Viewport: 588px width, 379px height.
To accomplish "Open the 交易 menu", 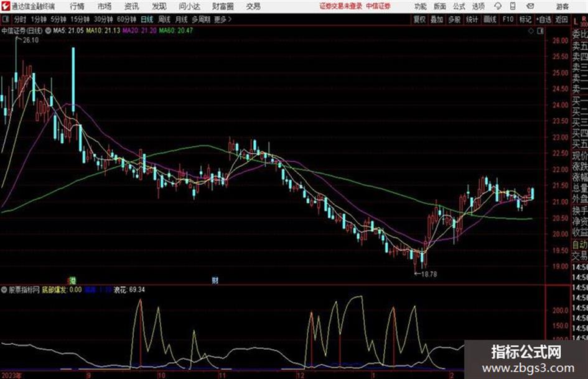I will click(253, 6).
